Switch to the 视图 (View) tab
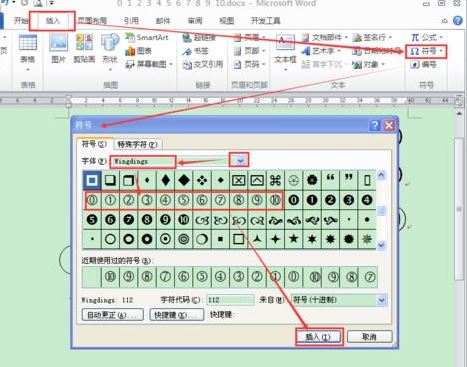Screen dimensions: 467x367 click(x=227, y=21)
